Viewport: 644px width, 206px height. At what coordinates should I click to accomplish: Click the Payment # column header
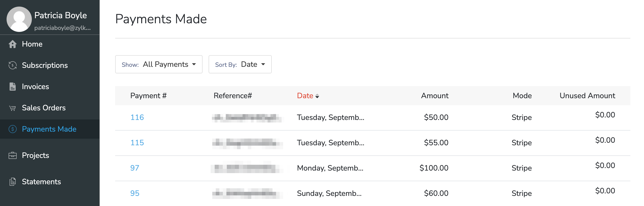tap(148, 96)
